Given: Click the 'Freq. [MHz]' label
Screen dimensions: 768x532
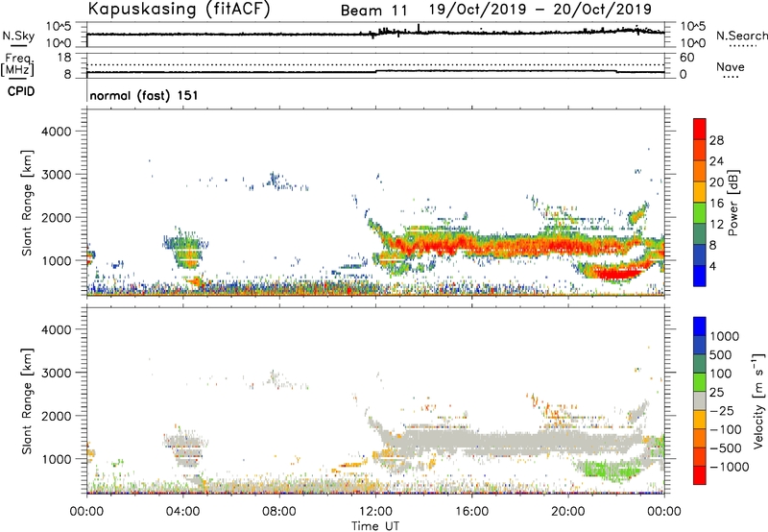Looking at the screenshot, I should point(17,65).
